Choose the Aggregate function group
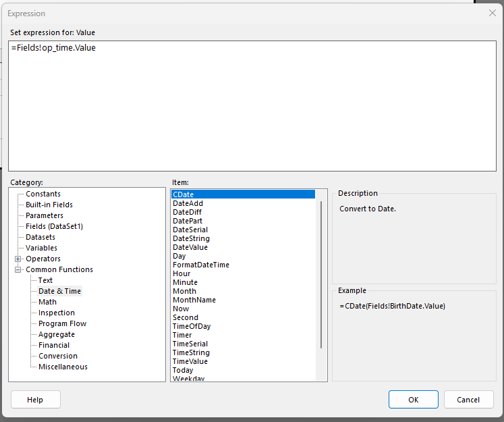Screen dimensions: 504x422 point(57,334)
